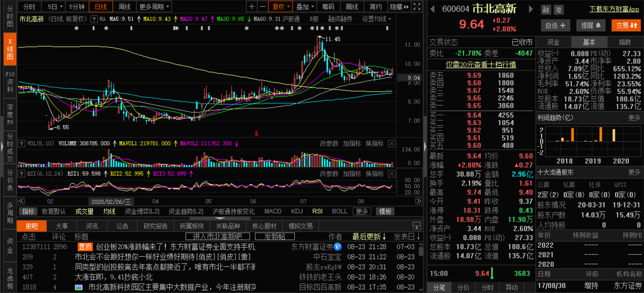Switch to the 公告 tab
The width and height of the screenshot is (644, 293).
pos(122,226)
